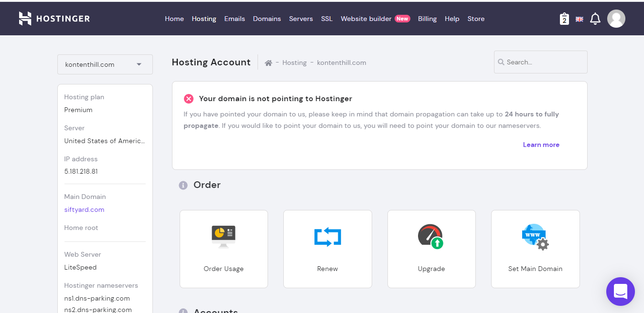The image size is (644, 313).
Task: Click the Order Usage monitor icon
Action: click(224, 237)
